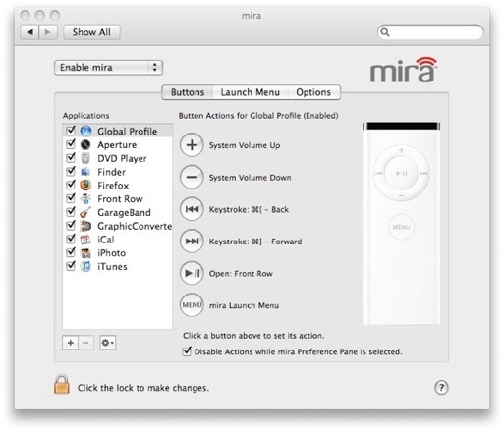The image size is (504, 431).
Task: Click the Global Profile globe icon
Action: (85, 131)
